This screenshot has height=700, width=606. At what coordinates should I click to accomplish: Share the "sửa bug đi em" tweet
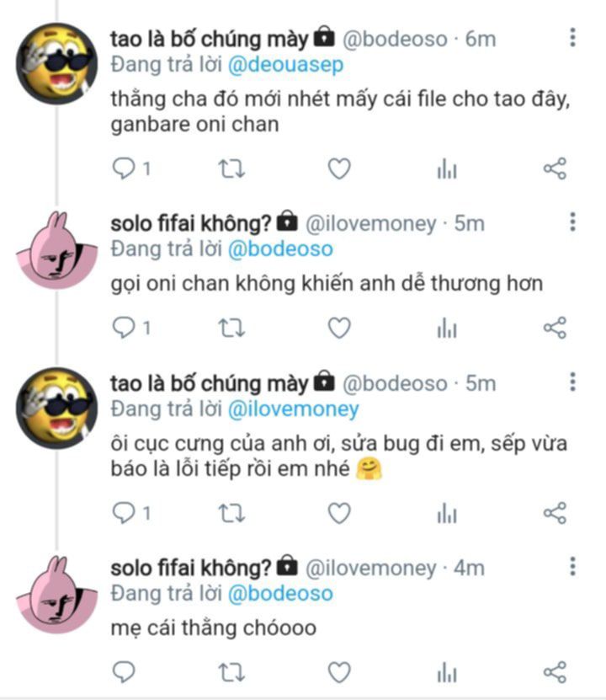(555, 513)
